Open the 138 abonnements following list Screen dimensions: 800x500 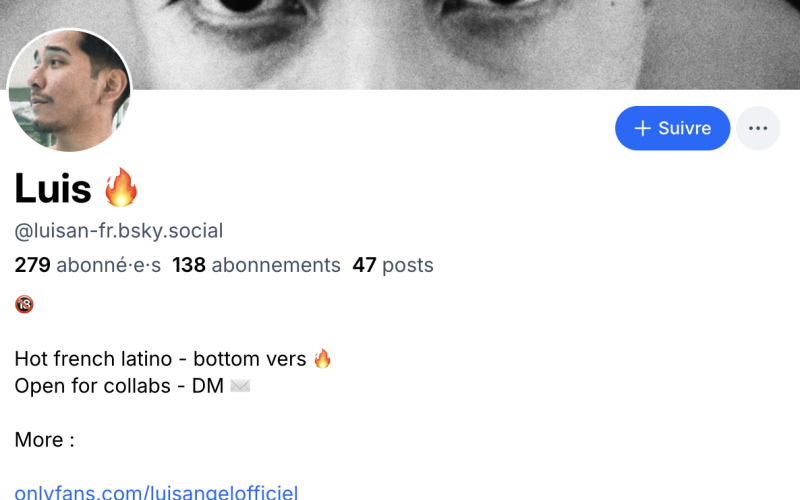256,265
